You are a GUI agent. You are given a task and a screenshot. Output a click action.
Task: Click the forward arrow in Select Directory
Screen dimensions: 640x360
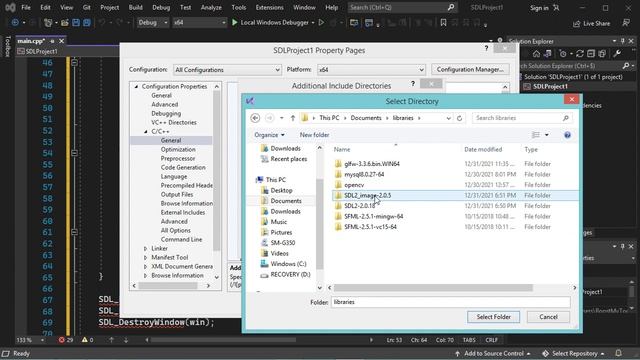269,118
